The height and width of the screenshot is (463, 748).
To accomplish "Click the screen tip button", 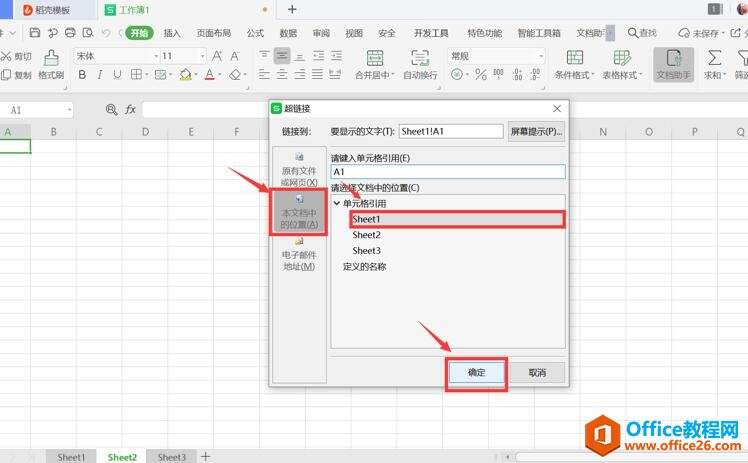I will pyautogui.click(x=536, y=131).
